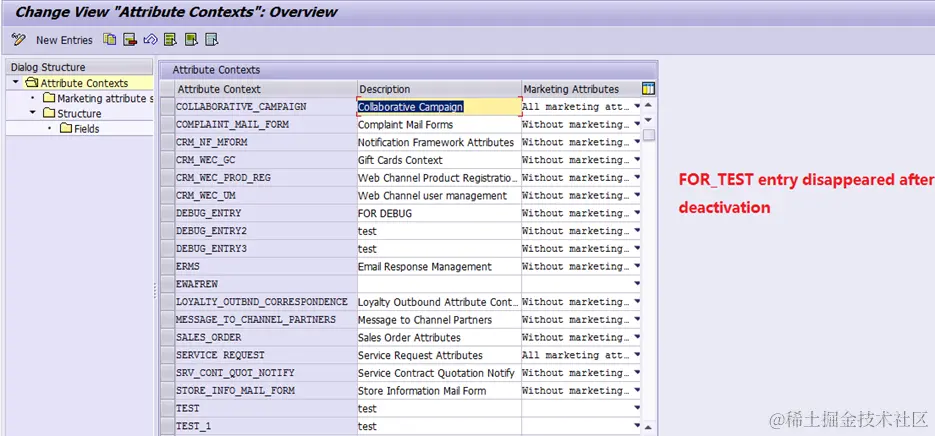Open Marketing Attributes dropdown for SERVICE REQUEST

coord(637,355)
